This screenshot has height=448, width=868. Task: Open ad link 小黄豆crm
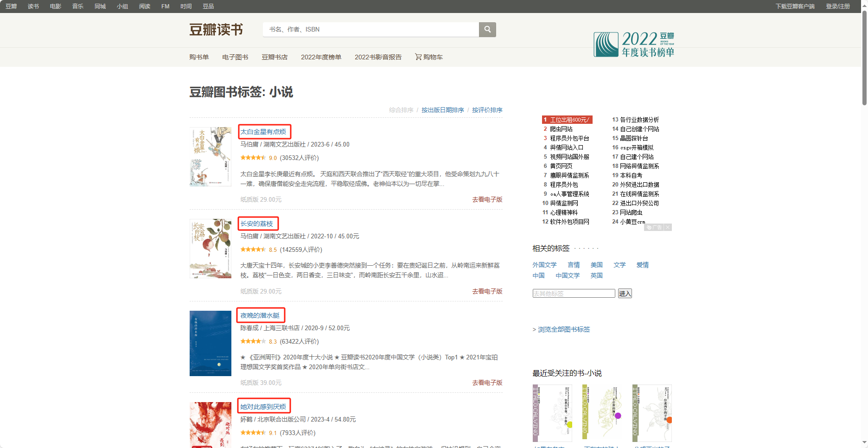coord(632,222)
